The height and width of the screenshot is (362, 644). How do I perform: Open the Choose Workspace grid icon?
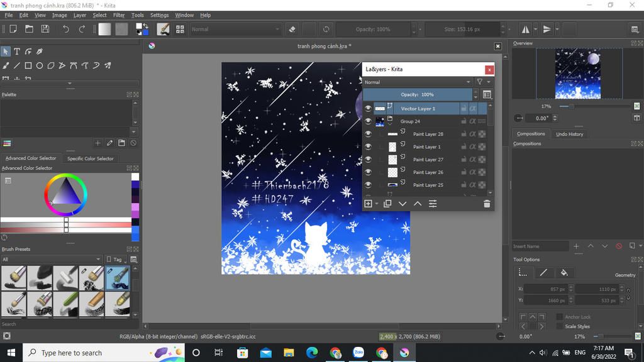click(180, 29)
